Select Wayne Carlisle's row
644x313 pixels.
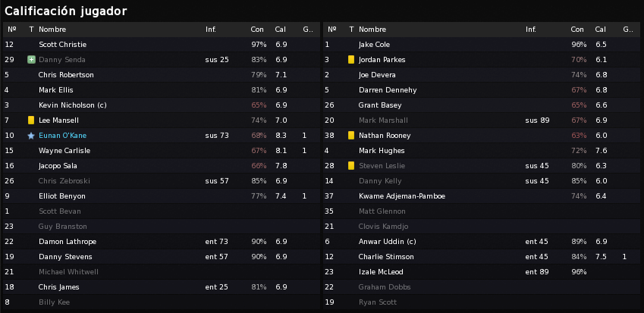click(162, 151)
